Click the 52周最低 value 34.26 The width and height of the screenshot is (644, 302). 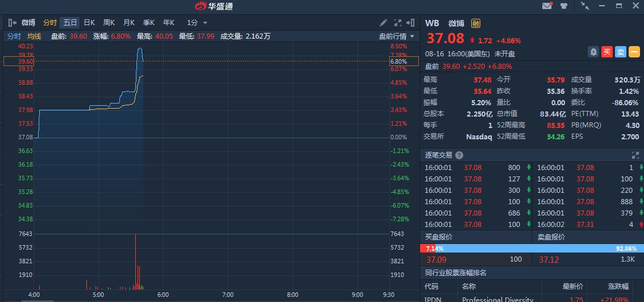point(556,136)
